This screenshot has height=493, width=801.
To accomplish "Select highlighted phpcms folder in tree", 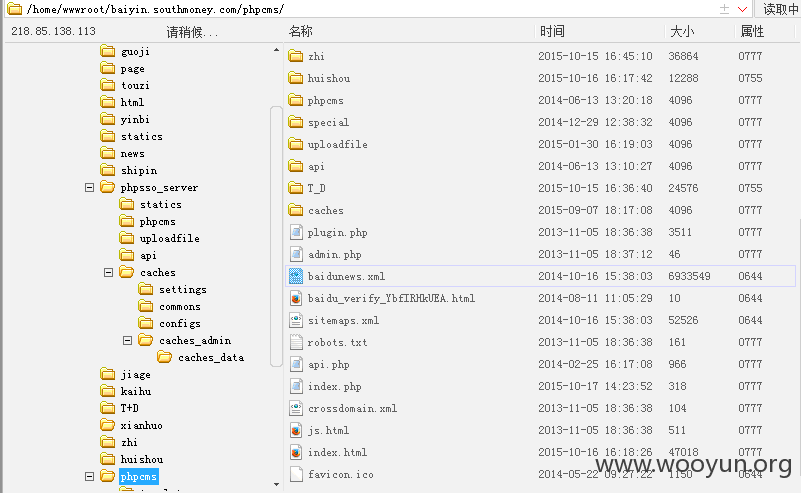I will pos(138,476).
